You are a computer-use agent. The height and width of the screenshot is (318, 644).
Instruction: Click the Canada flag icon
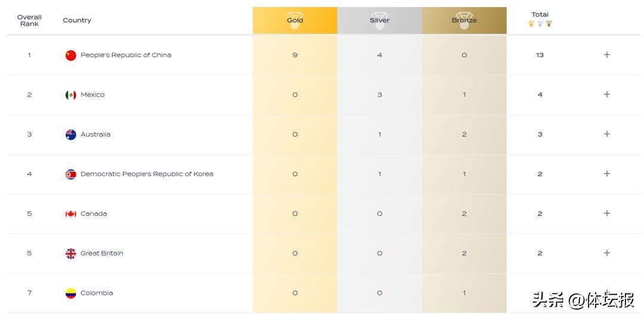tap(71, 214)
